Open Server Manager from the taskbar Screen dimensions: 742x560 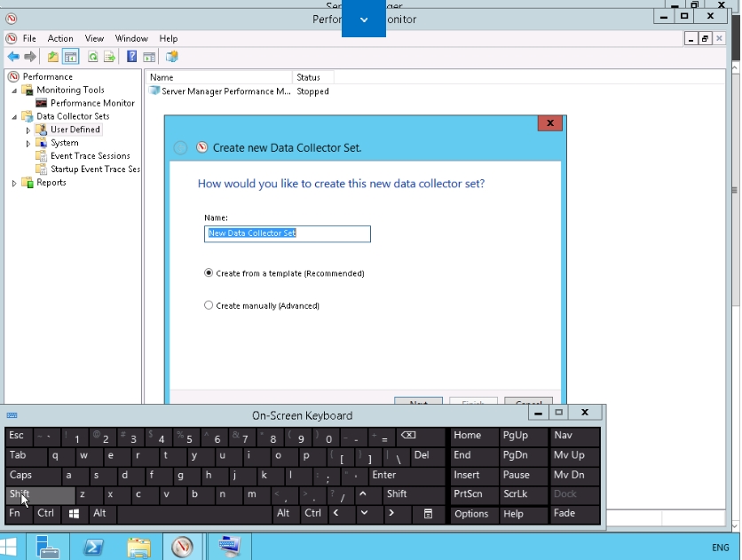47,547
